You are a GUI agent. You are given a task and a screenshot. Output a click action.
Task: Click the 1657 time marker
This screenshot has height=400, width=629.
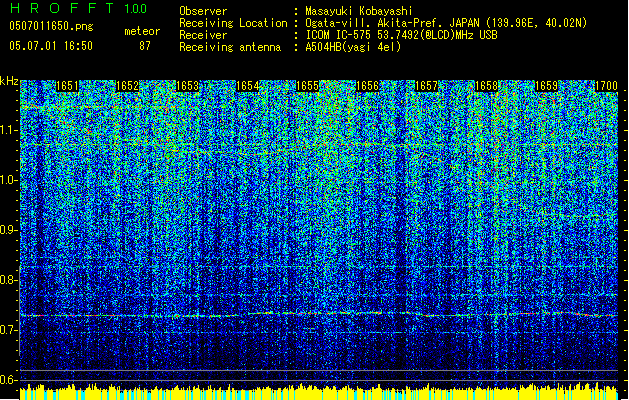coord(426,86)
